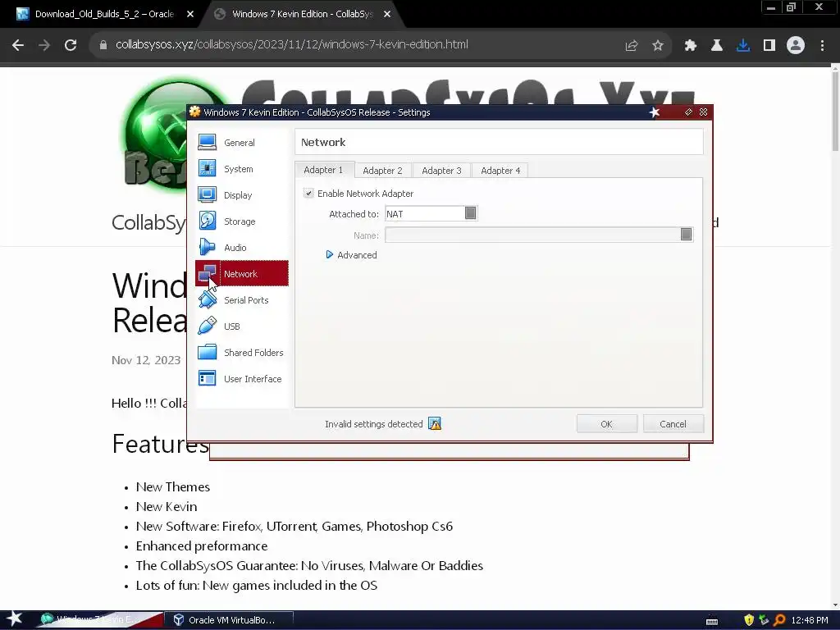The width and height of the screenshot is (840, 630).
Task: Click the invalid settings warning icon
Action: click(435, 424)
